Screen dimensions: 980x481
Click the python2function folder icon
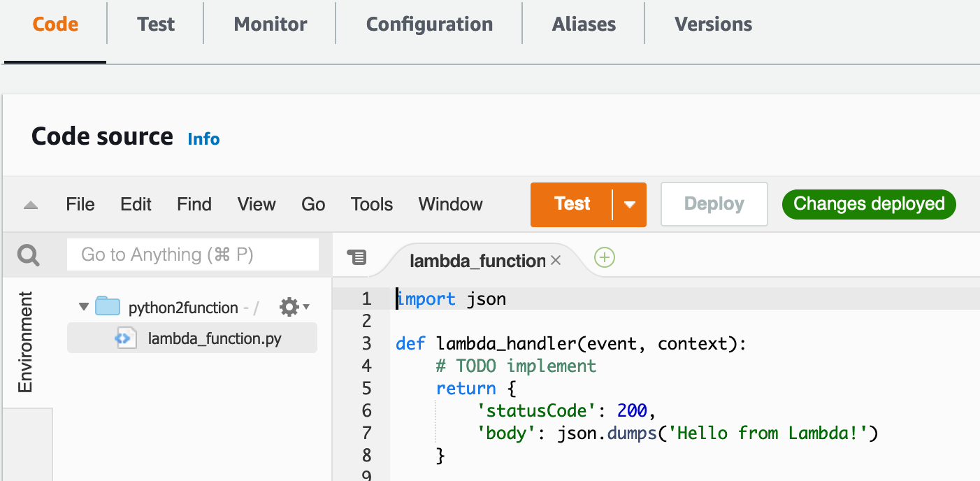[108, 307]
